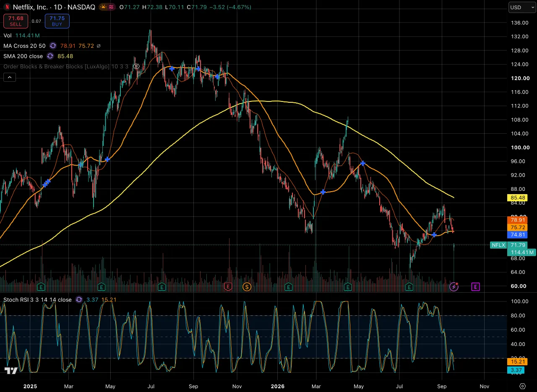Click the 78.91 MA value in legend
The height and width of the screenshot is (392, 537).
[68, 46]
